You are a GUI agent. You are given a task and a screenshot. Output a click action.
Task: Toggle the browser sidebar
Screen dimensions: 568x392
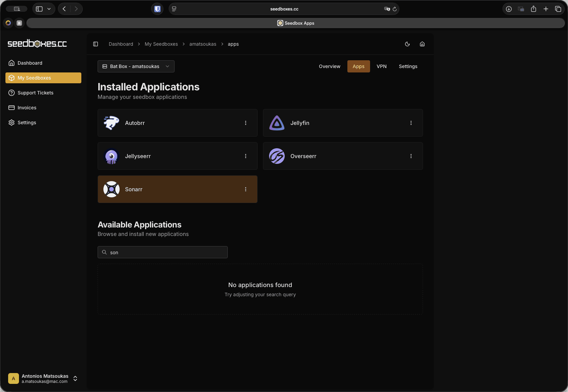click(x=39, y=9)
